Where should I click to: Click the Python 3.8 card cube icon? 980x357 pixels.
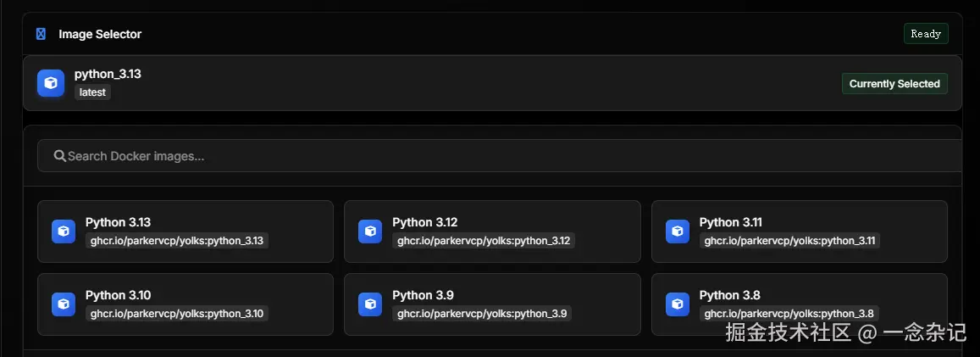click(x=678, y=304)
